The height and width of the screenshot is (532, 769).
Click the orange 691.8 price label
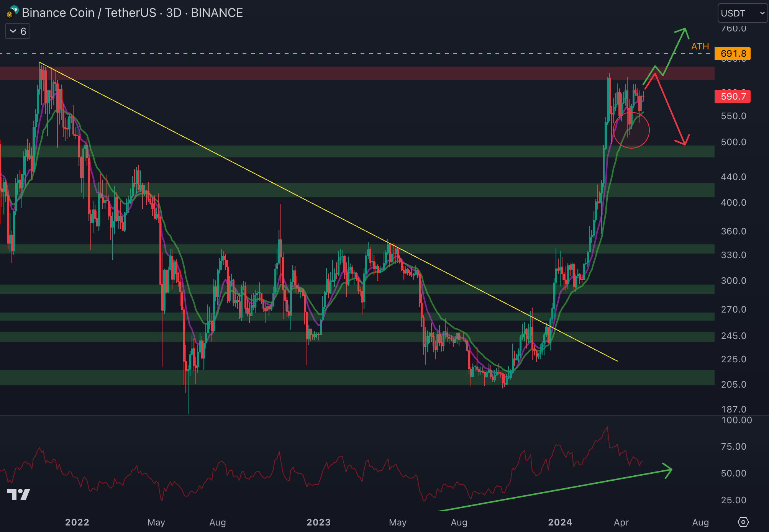tap(732, 54)
